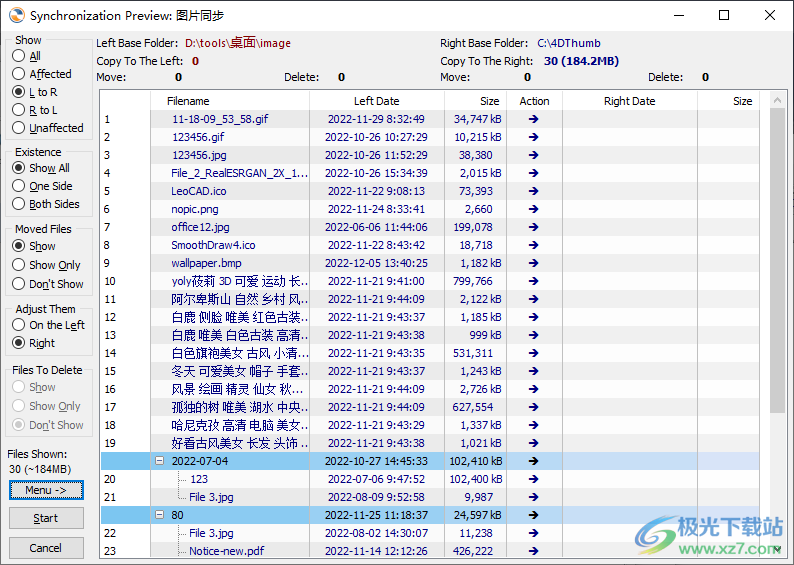The width and height of the screenshot is (794, 565).
Task: Click the action arrow on row 19
Action: [x=533, y=443]
